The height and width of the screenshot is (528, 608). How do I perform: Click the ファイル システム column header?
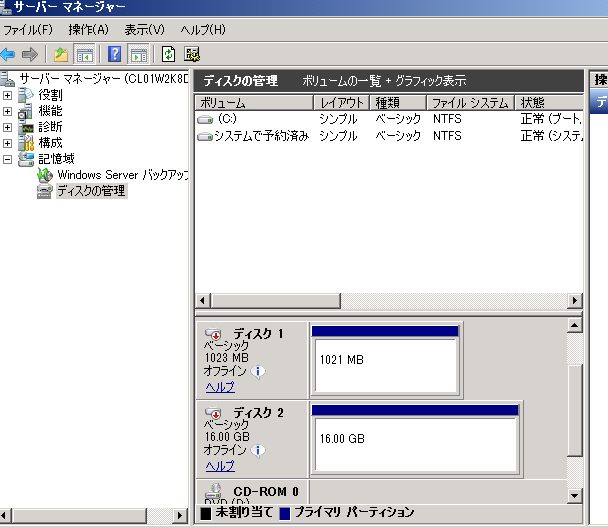[x=469, y=103]
